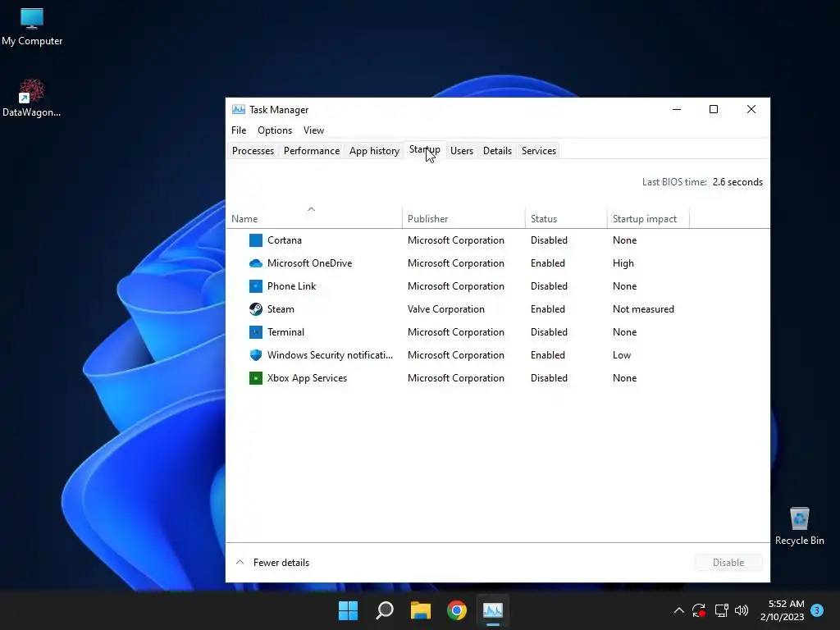Select the Phone Link entry name
The width and height of the screenshot is (840, 630).
tap(291, 286)
